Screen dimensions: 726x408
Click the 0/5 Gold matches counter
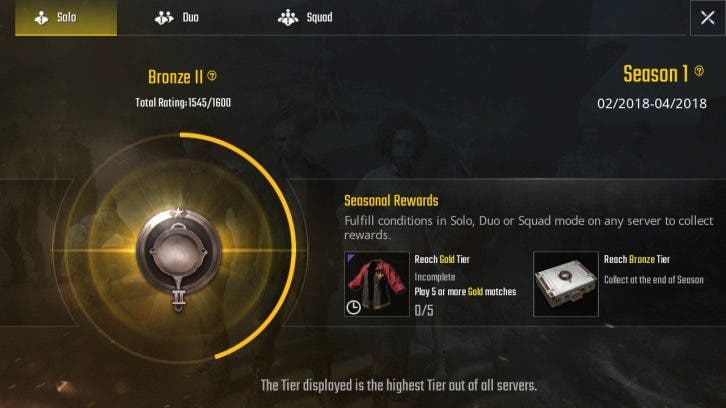pyautogui.click(x=424, y=310)
